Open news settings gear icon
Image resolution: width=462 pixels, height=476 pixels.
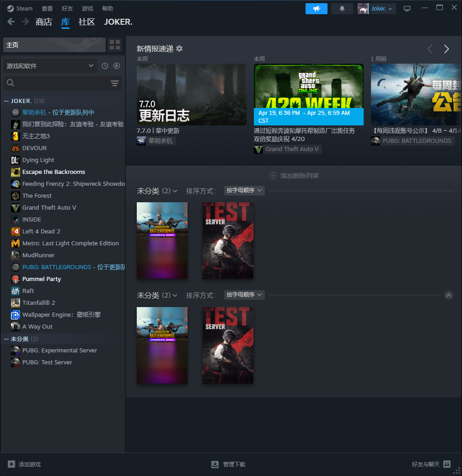pos(179,49)
